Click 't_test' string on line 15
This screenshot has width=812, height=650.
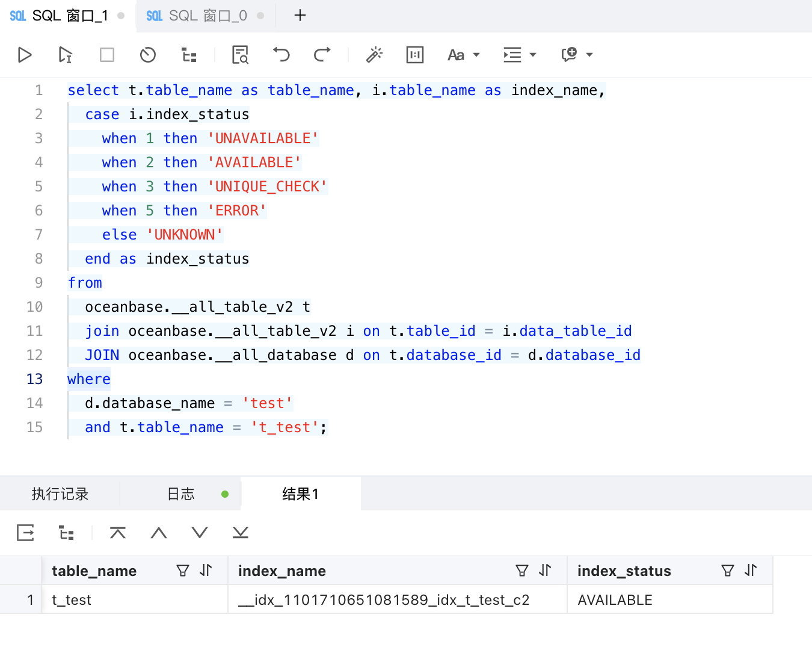285,427
